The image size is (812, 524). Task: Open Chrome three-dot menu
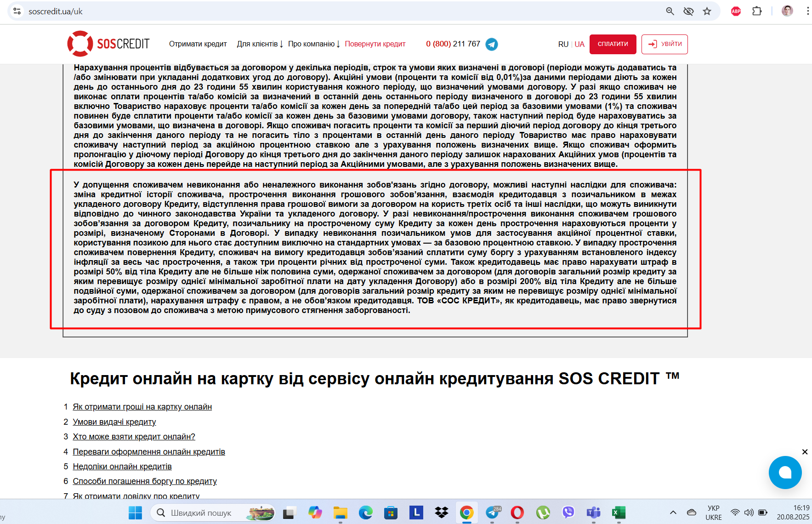point(807,11)
